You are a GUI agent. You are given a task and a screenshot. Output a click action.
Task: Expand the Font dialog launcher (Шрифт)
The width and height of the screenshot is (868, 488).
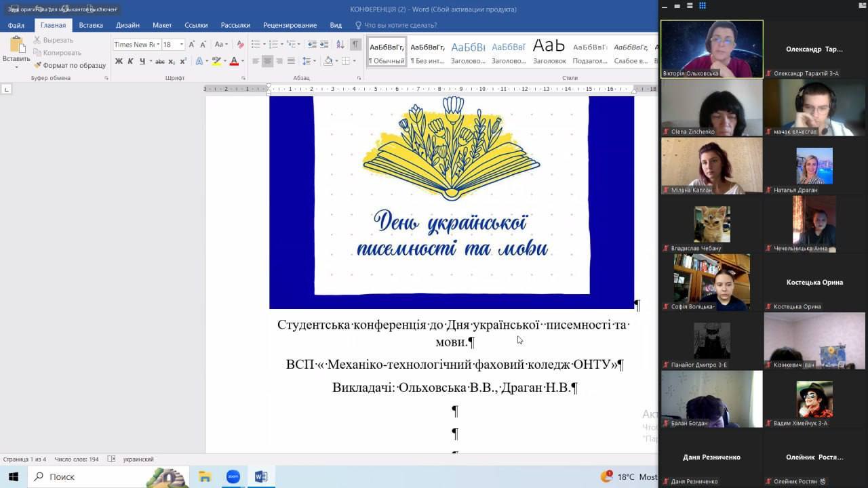pos(243,78)
